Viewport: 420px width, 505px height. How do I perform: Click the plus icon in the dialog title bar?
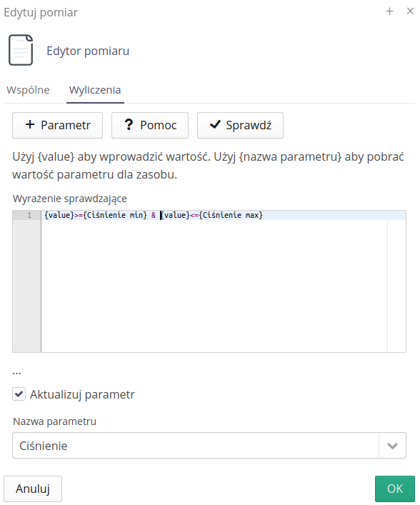tap(389, 11)
